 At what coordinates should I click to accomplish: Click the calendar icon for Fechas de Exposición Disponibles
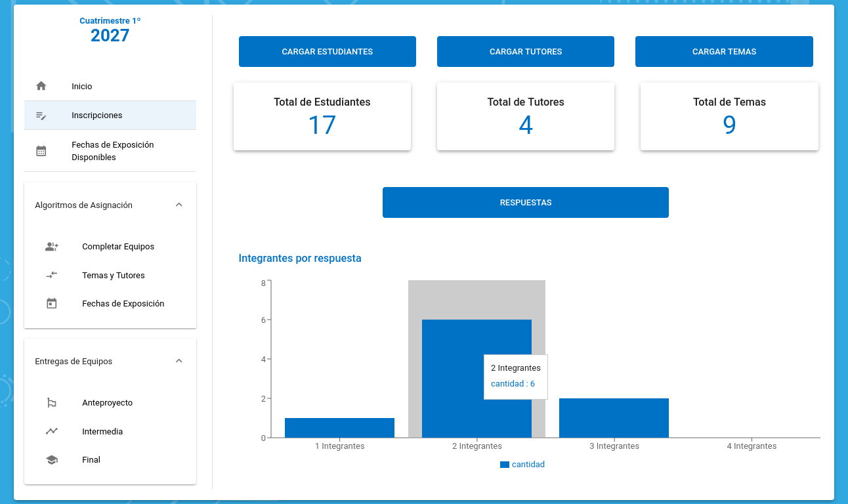pyautogui.click(x=41, y=151)
